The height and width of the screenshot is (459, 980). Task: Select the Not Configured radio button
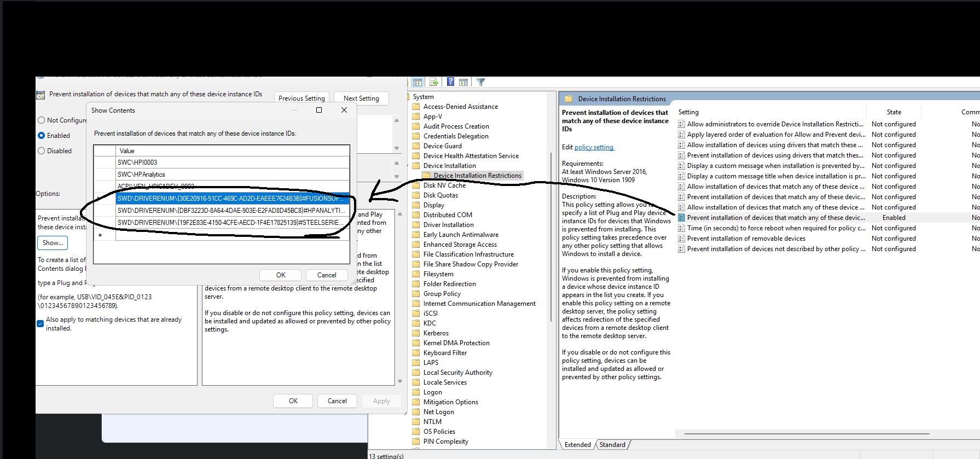41,120
